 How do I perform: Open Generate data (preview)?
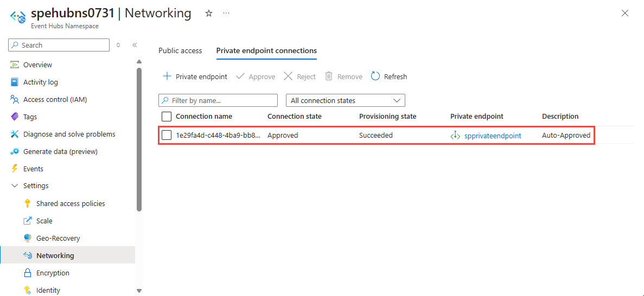[x=60, y=151]
